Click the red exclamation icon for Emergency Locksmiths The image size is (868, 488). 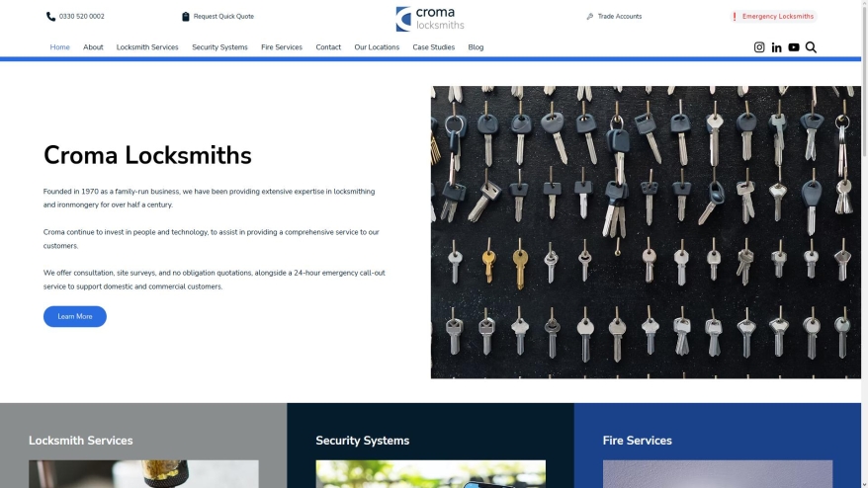click(735, 17)
